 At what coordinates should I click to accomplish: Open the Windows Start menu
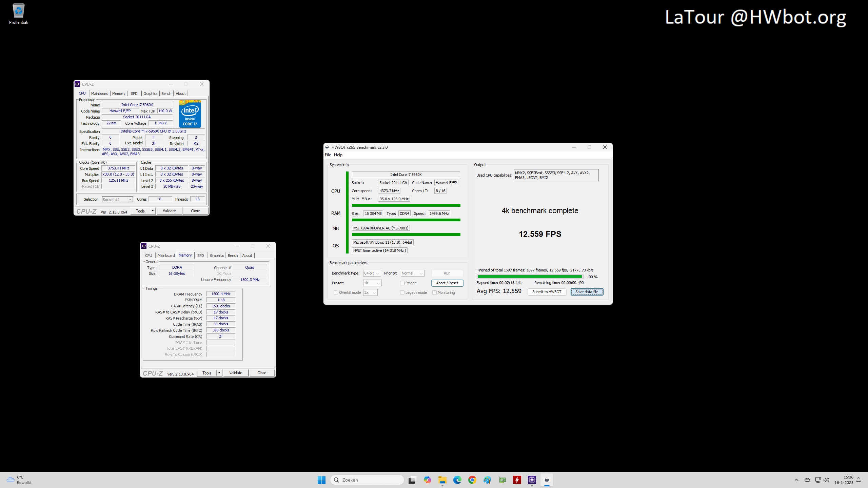(321, 480)
